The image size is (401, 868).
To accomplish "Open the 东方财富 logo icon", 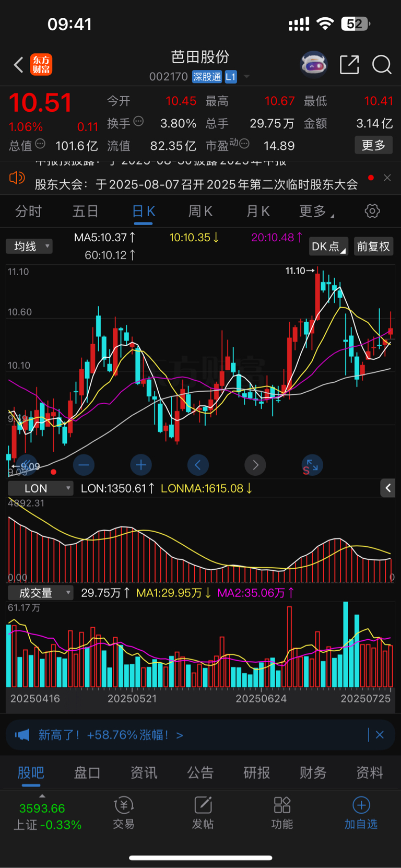I will point(41,65).
